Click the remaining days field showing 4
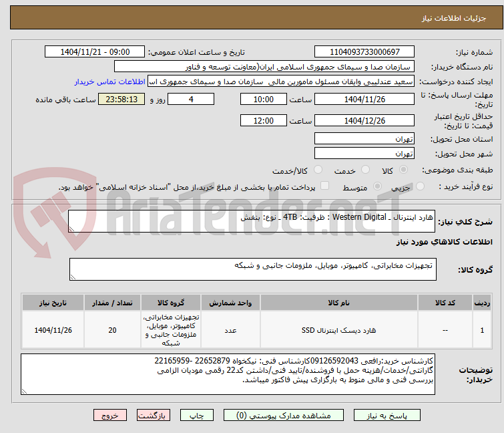This screenshot has width=504, height=433. click(x=191, y=99)
